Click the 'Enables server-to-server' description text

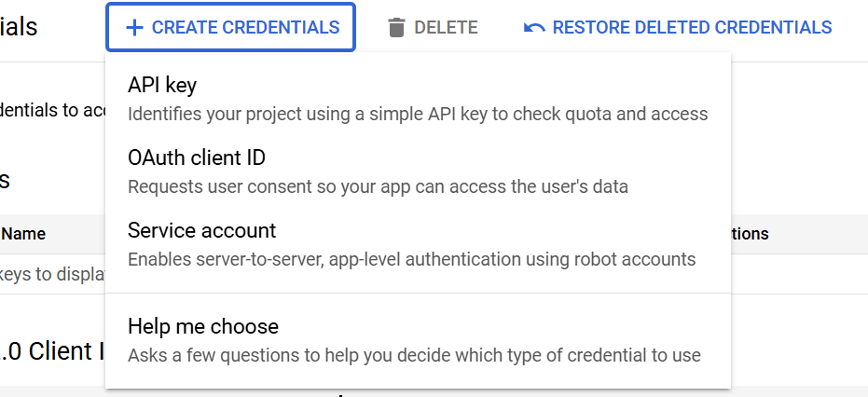point(411,259)
